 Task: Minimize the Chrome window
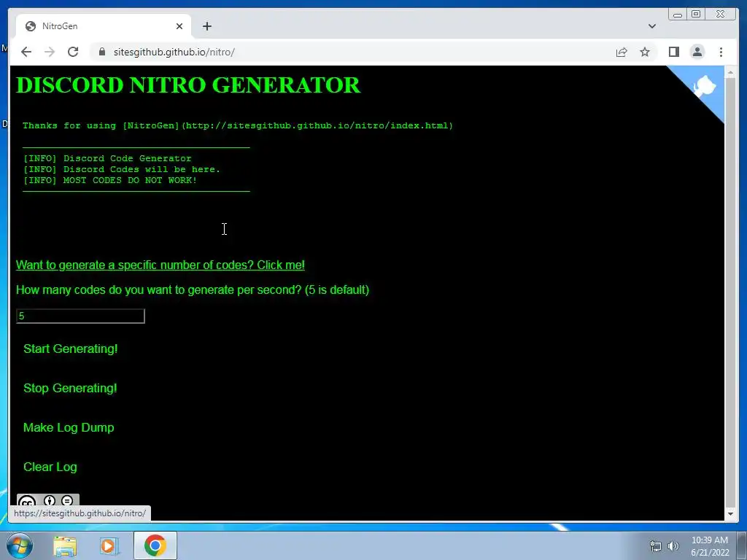(x=678, y=15)
